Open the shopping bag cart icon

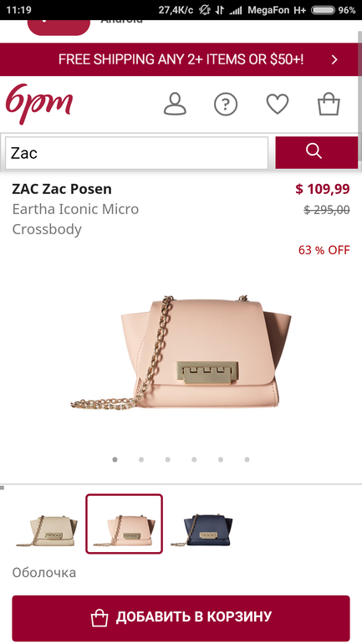[329, 104]
